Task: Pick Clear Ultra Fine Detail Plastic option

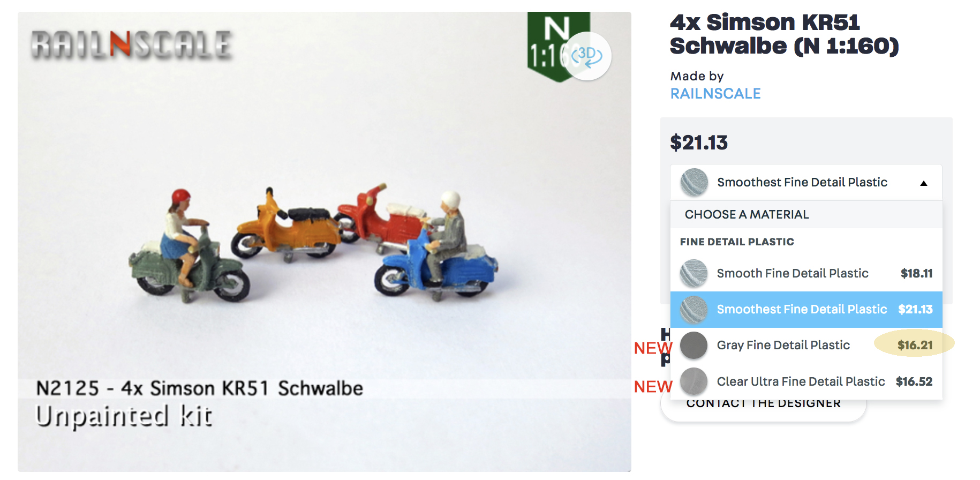Action: point(801,381)
